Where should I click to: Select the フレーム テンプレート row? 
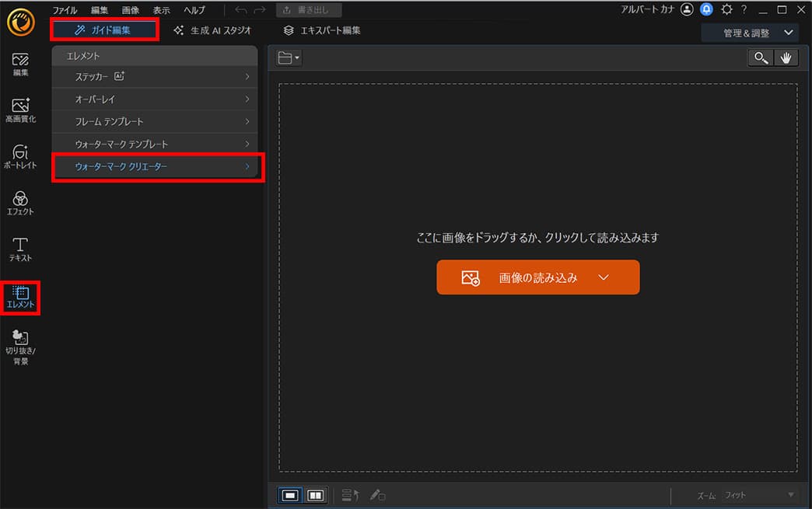click(155, 121)
